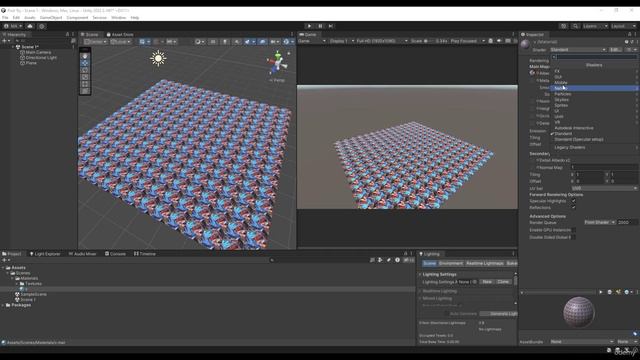Open the Edit menu
The height and width of the screenshot is (360, 640).
pyautogui.click(x=16, y=18)
